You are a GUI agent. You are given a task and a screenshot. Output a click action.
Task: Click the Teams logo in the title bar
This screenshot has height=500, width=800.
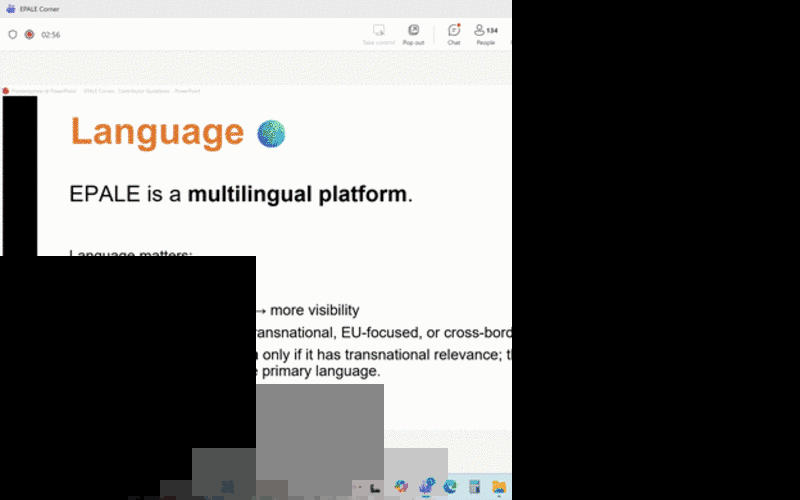[x=10, y=8]
